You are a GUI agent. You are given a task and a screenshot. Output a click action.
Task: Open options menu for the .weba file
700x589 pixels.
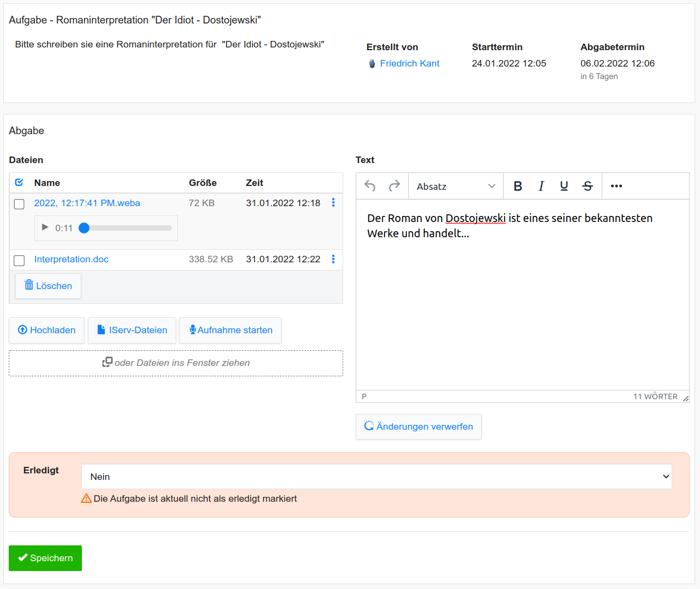point(333,203)
